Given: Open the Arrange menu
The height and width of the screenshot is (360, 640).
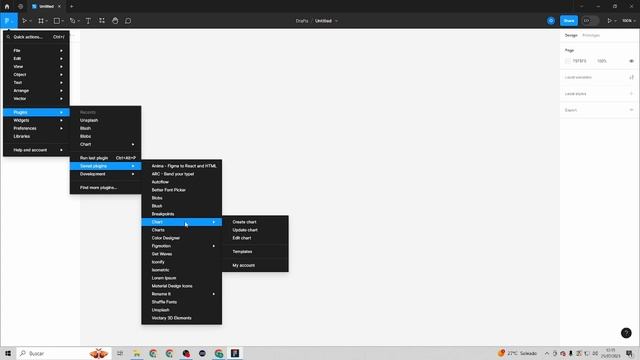Looking at the screenshot, I should [36, 91].
